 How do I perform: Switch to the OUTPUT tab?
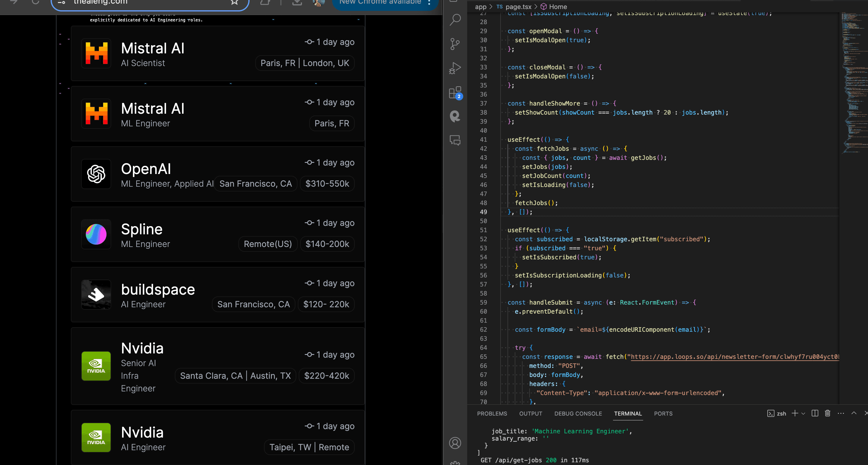tap(531, 414)
